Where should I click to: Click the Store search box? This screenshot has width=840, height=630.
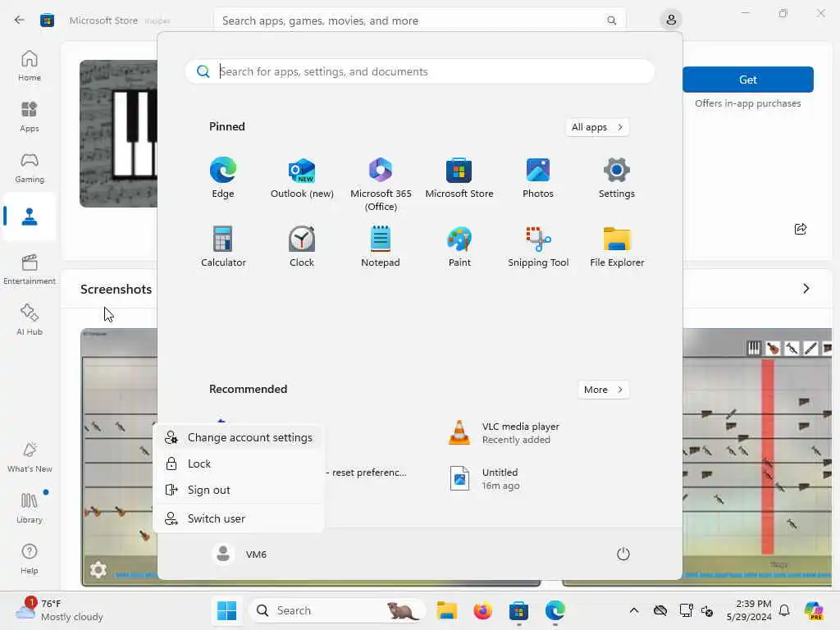click(x=420, y=21)
